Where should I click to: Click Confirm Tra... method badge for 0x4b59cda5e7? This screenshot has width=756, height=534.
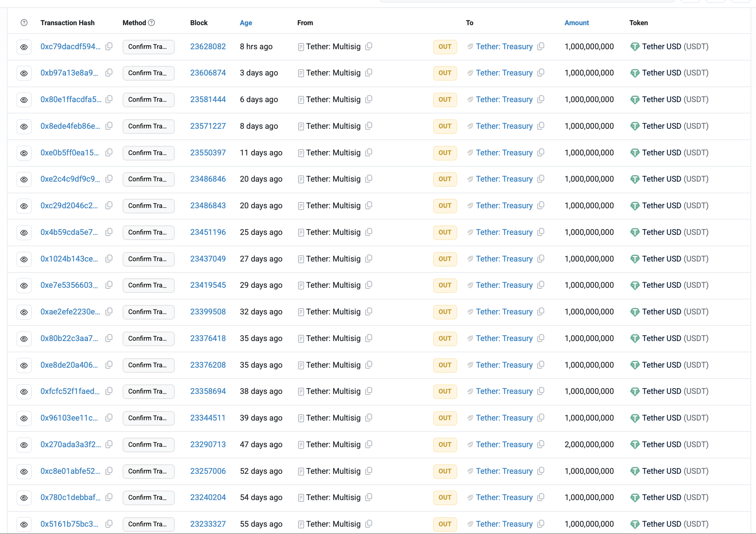[x=148, y=232]
